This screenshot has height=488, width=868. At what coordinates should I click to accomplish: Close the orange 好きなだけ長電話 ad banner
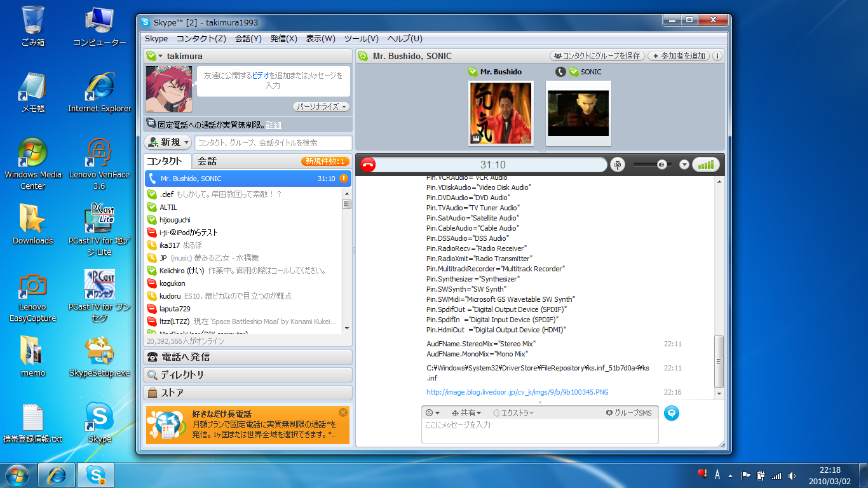point(343,412)
